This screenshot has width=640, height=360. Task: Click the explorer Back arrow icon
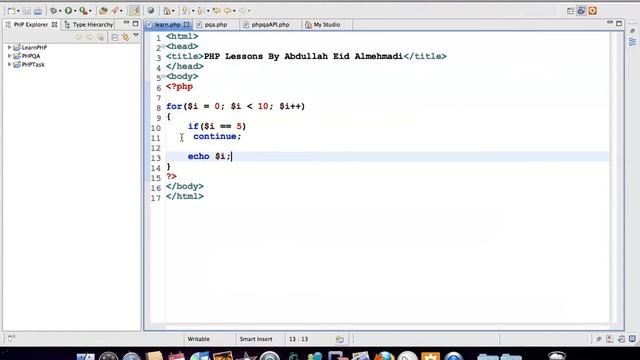(x=78, y=38)
